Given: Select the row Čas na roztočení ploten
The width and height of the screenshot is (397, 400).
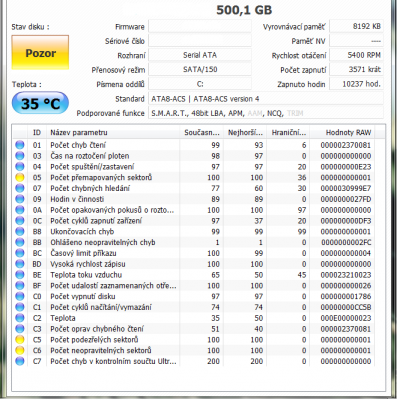Looking at the screenshot, I should pos(193,156).
